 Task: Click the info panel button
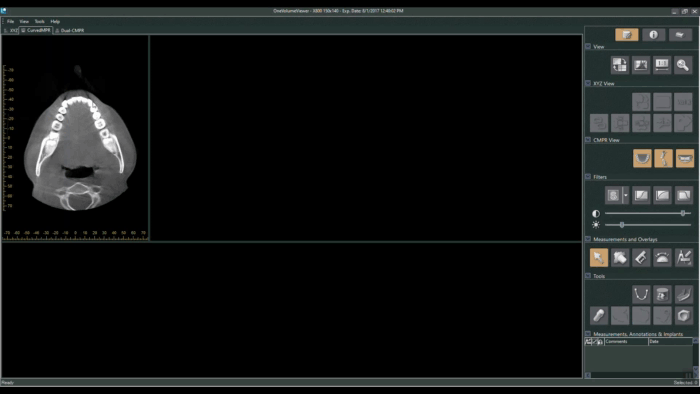pyautogui.click(x=653, y=35)
